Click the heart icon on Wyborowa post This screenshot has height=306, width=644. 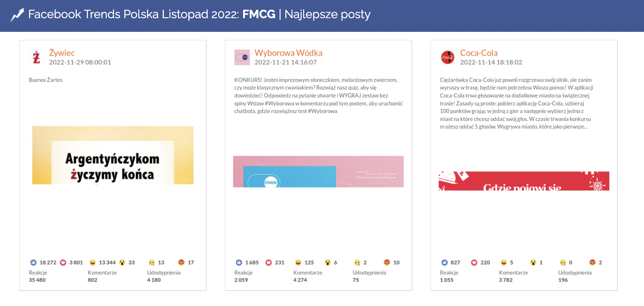(x=268, y=262)
